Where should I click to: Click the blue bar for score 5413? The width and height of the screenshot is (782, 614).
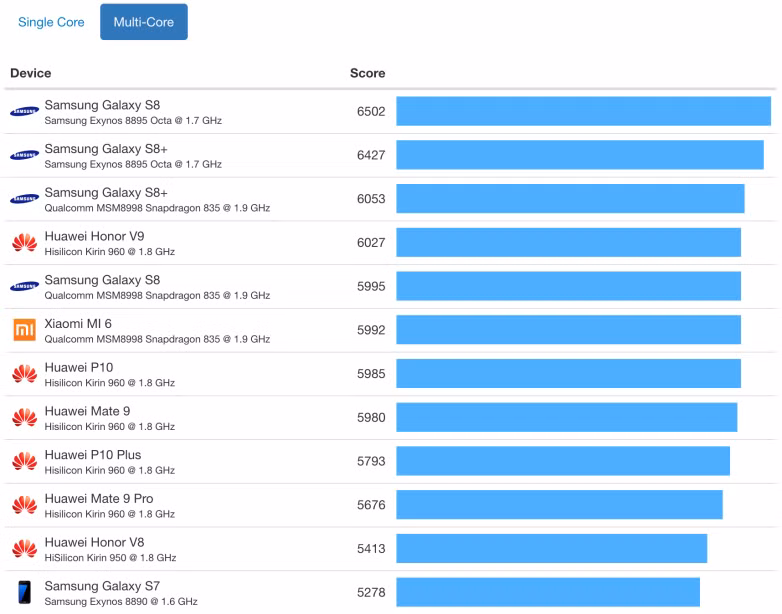point(551,548)
